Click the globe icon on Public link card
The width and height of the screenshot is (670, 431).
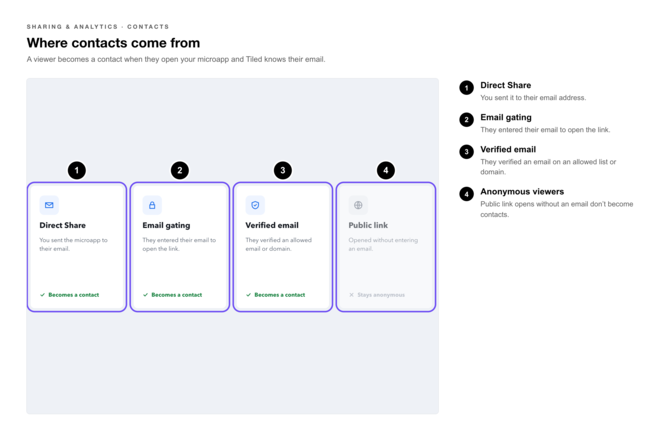click(x=358, y=205)
